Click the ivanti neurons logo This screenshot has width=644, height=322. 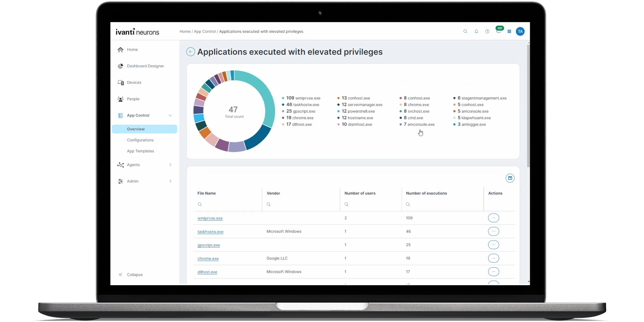tap(137, 32)
